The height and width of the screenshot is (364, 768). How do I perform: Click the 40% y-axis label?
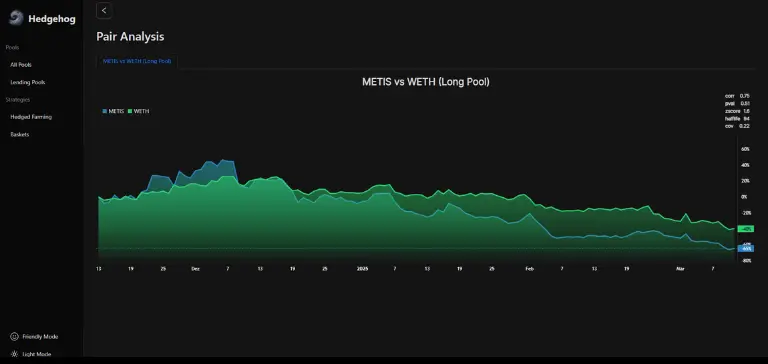(745, 165)
